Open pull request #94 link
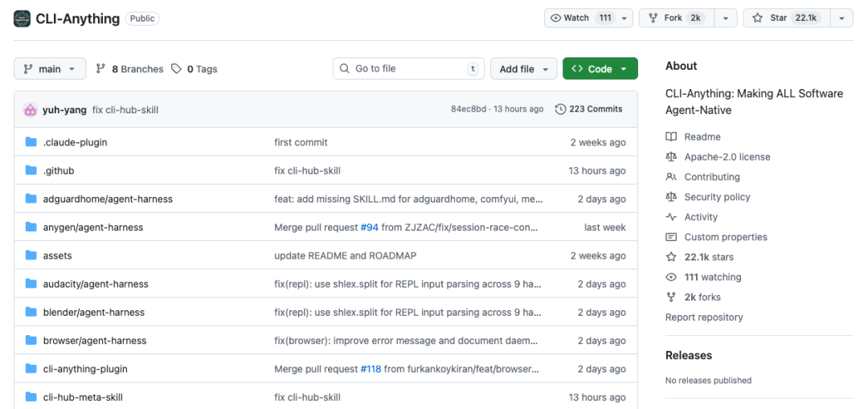 pyautogui.click(x=369, y=227)
